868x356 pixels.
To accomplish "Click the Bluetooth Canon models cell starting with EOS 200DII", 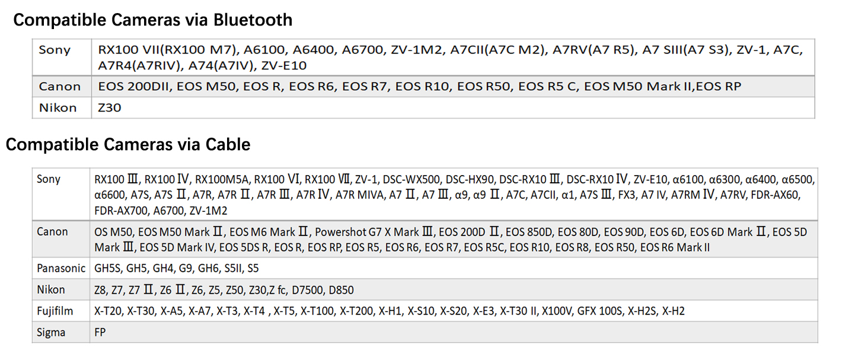I will pos(419,87).
